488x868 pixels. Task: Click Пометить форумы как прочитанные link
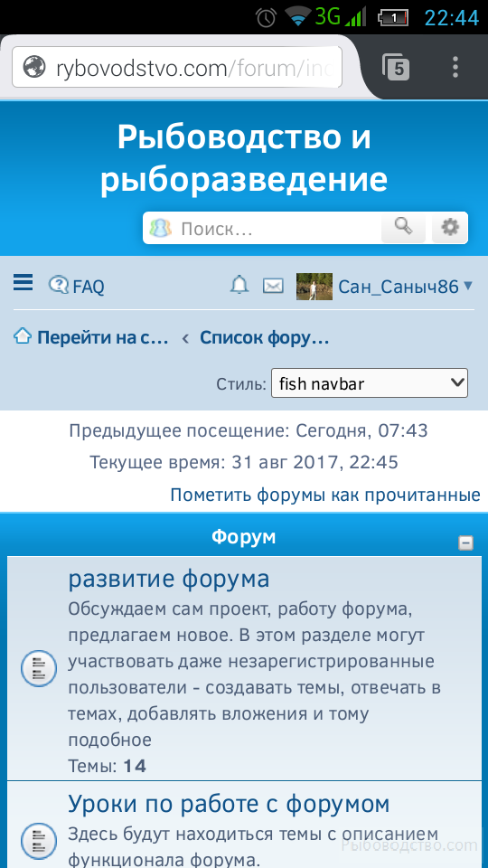click(x=324, y=495)
